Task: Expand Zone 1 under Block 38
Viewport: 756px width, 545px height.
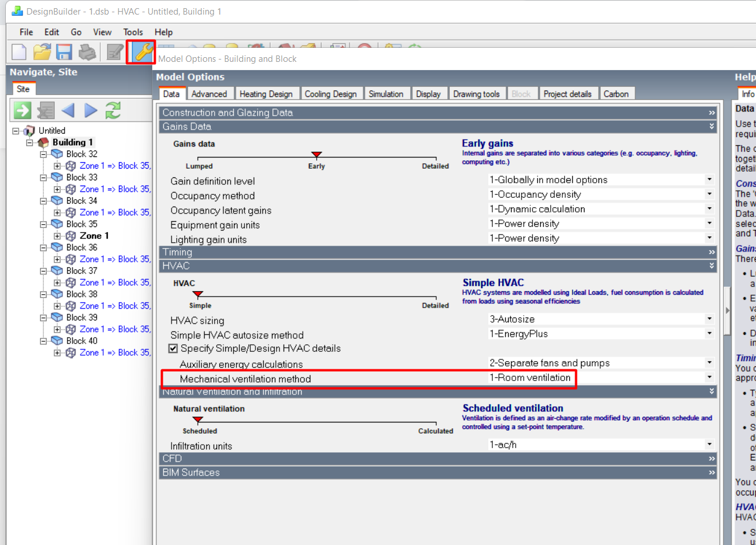Action: tap(57, 306)
